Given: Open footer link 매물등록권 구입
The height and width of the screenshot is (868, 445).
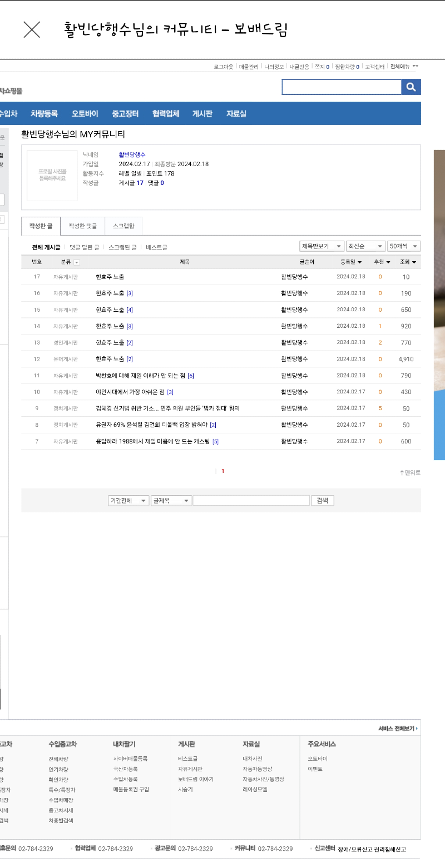Looking at the screenshot, I should [131, 790].
